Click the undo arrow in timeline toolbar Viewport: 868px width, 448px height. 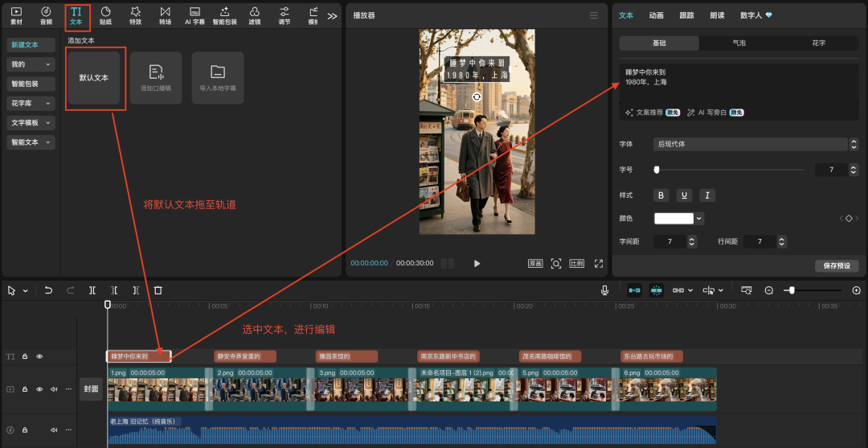pos(48,290)
